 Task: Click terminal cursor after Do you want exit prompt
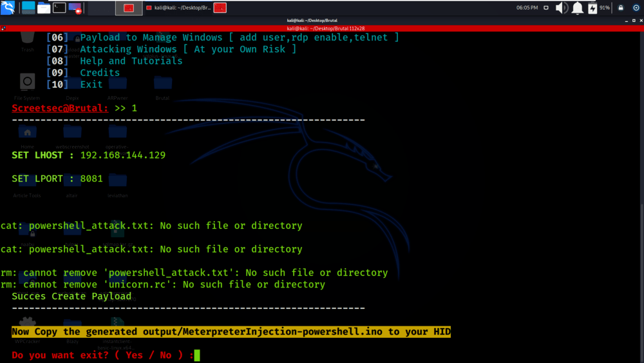(197, 356)
